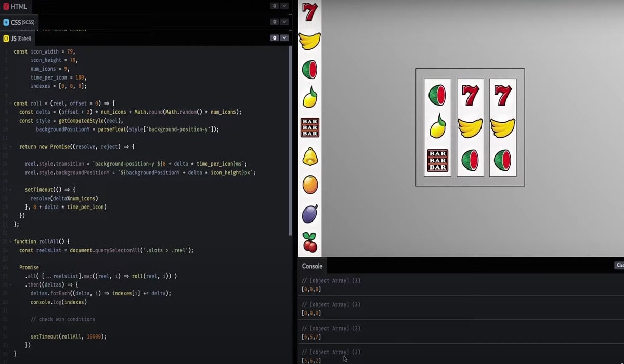624x364 pixels.
Task: Click the line 'time_per_icon = 100,'
Action: [x=58, y=77]
